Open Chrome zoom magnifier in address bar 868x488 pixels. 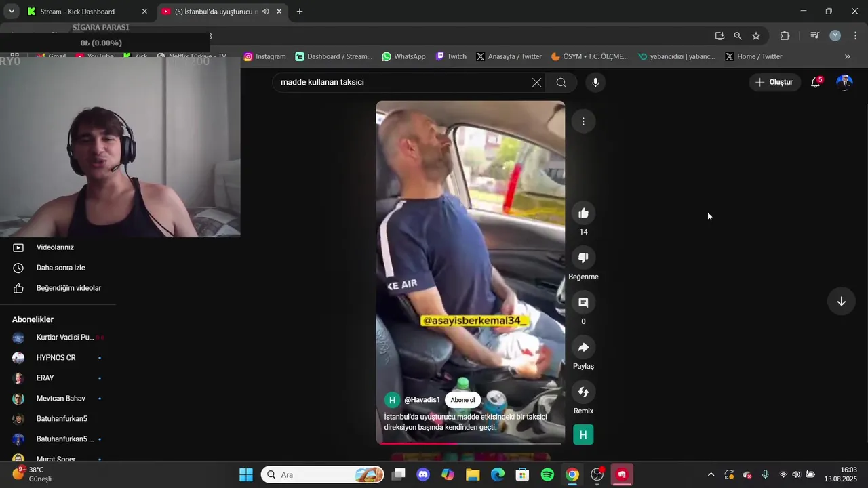(x=738, y=36)
